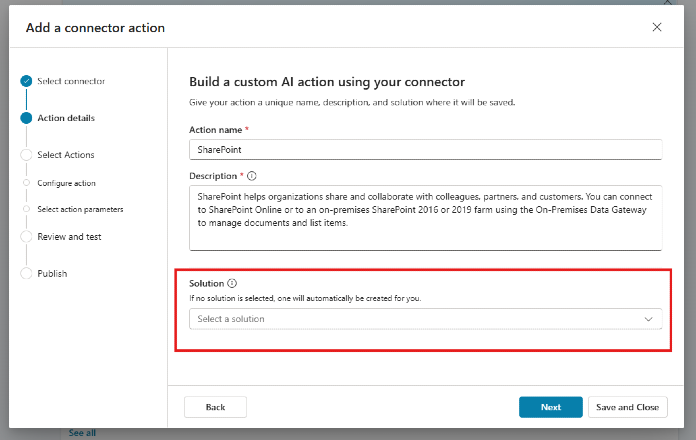Click inside the Description text area

pyautogui.click(x=425, y=218)
